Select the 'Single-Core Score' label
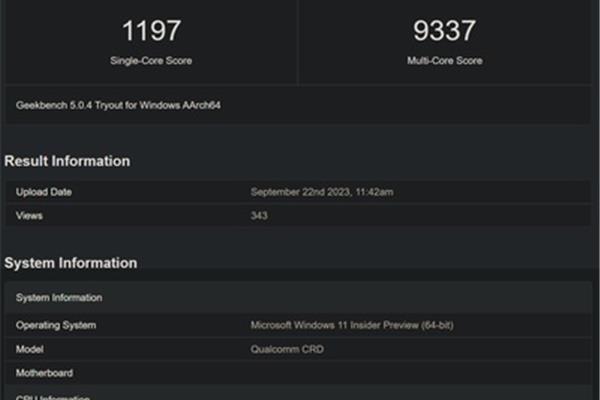Screen dimensions: 600x400 151,60
